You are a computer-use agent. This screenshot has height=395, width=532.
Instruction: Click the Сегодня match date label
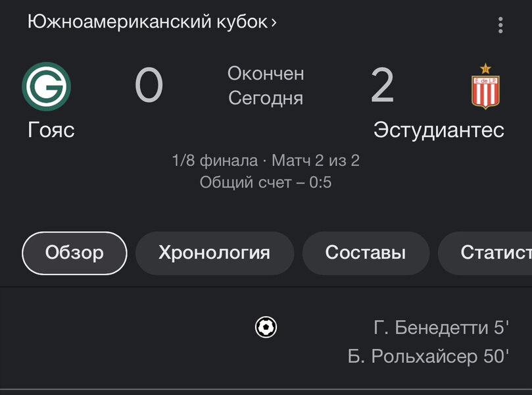point(266,99)
